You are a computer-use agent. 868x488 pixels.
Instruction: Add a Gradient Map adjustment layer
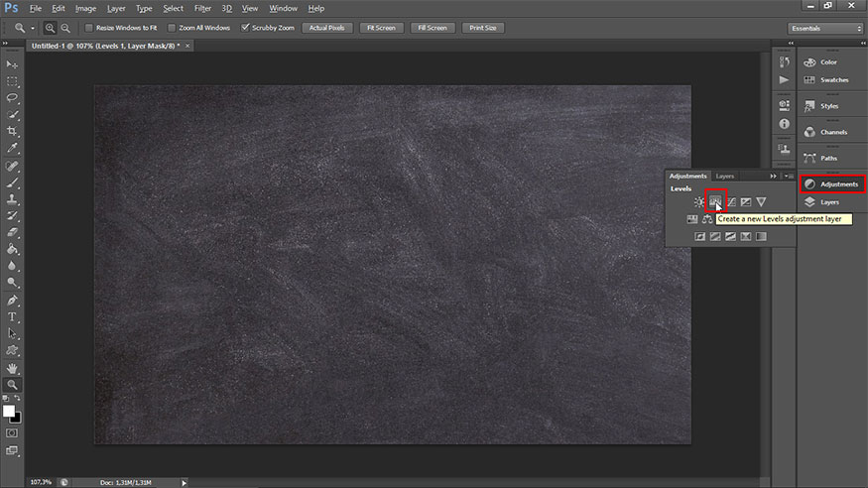pyautogui.click(x=762, y=236)
